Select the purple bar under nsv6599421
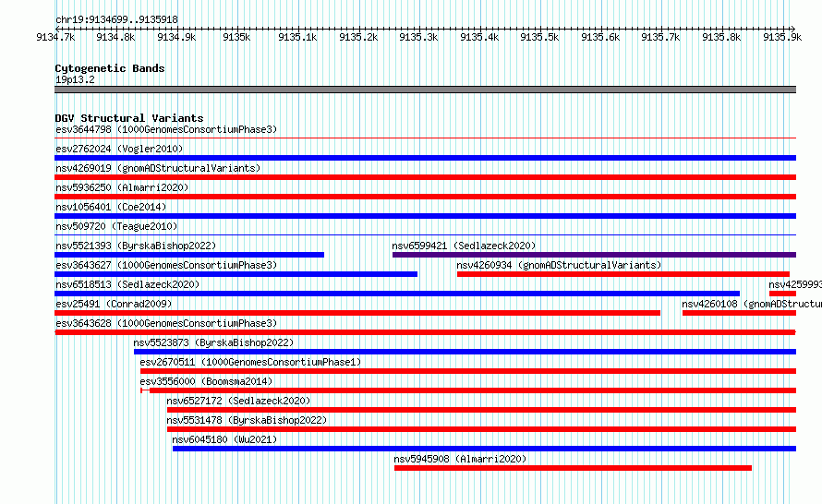The width and height of the screenshot is (822, 504). 594,255
